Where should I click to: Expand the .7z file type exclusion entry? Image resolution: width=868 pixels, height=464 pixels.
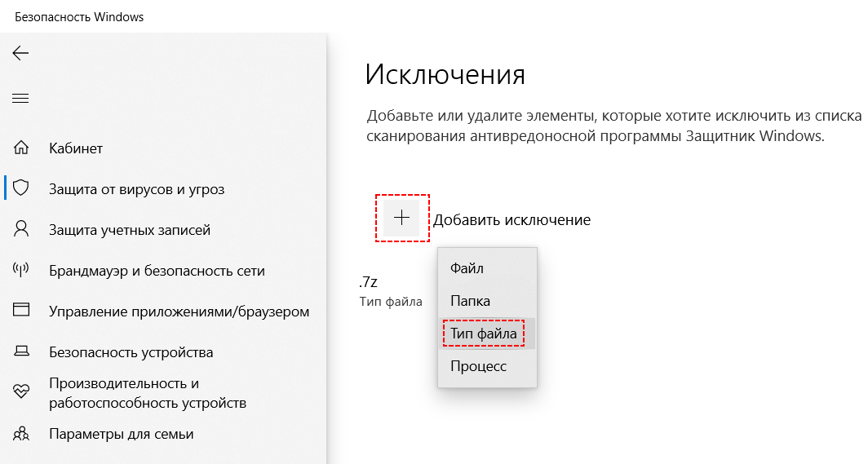click(x=390, y=291)
